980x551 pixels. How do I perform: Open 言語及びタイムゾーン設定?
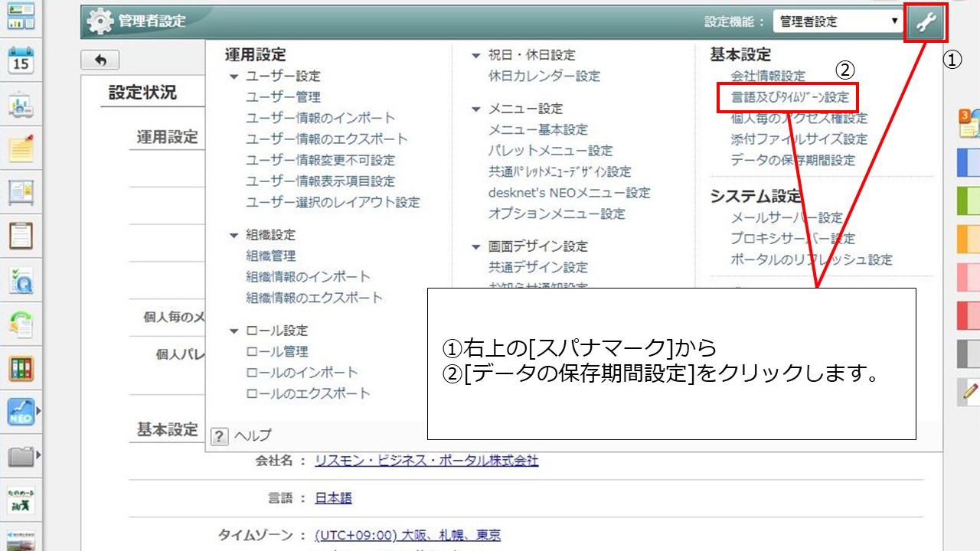pyautogui.click(x=790, y=98)
